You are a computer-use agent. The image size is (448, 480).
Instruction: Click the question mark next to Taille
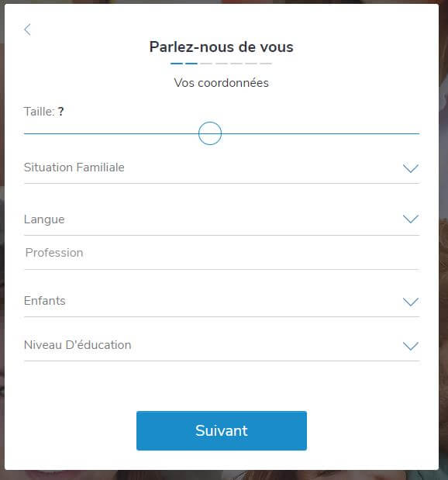point(61,112)
